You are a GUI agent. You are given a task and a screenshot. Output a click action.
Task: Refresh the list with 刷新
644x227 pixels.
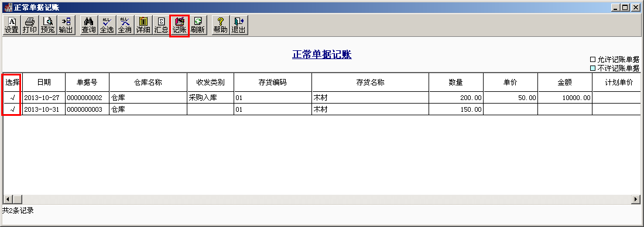(x=197, y=26)
